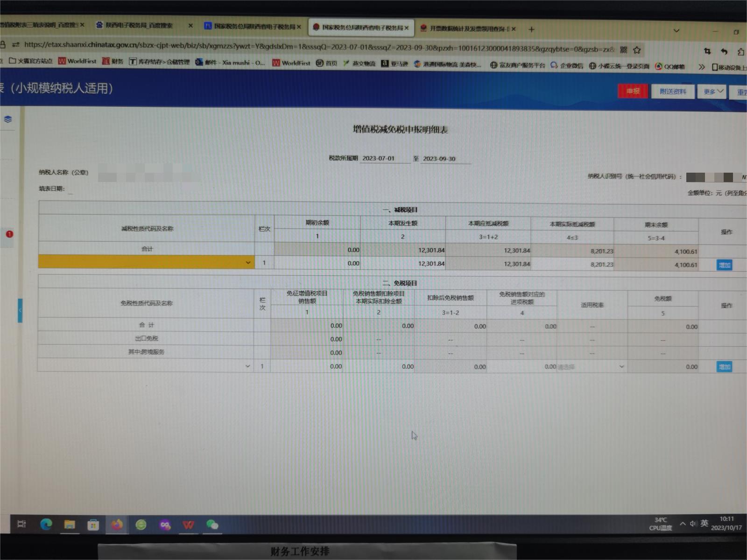Click the browser undo arrow toolbar icon
The image size is (747, 560).
[x=724, y=51]
